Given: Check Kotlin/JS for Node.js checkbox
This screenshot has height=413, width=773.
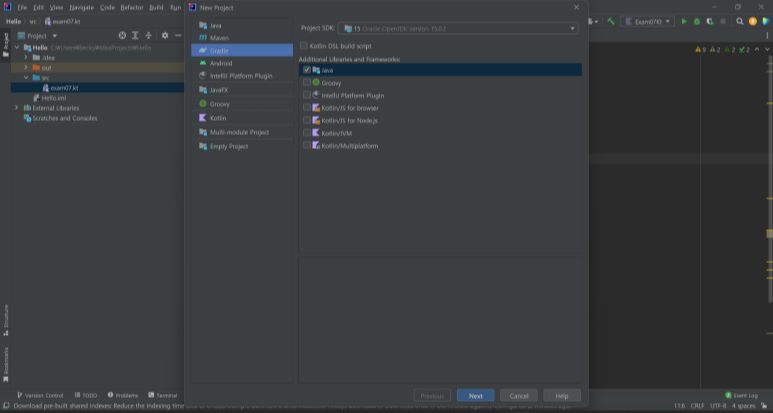Looking at the screenshot, I should tap(307, 120).
